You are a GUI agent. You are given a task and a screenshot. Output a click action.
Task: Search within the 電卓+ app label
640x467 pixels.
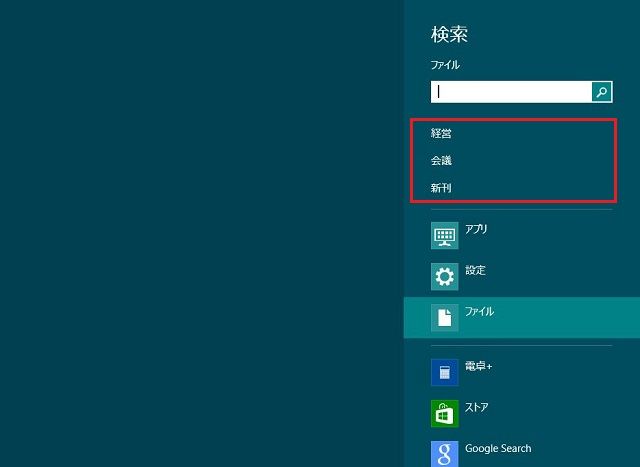[x=479, y=366]
